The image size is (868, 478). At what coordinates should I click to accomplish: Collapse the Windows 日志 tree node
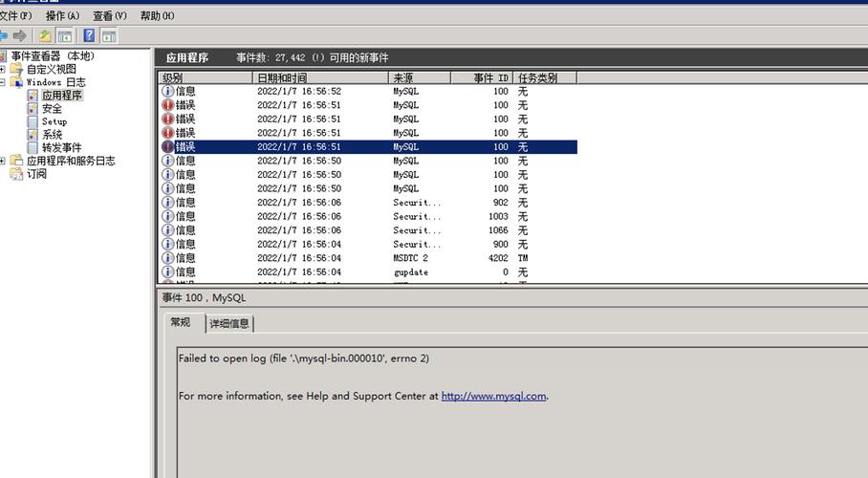coord(3,82)
